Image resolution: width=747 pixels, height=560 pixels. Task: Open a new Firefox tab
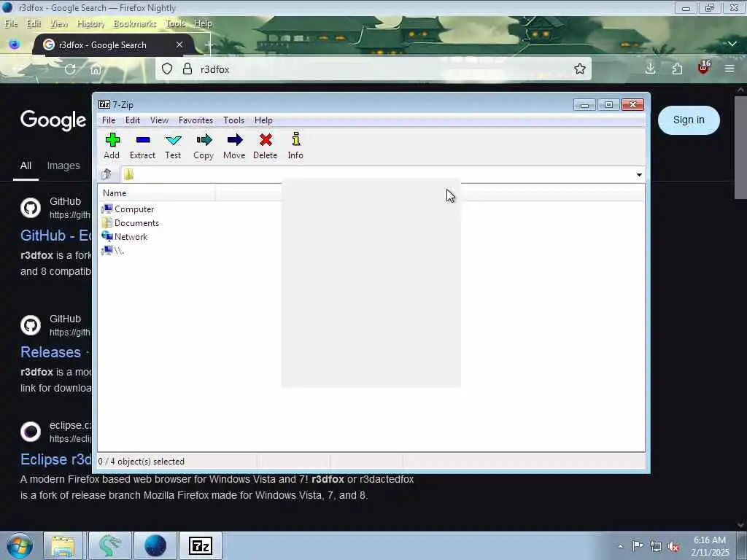tap(209, 45)
